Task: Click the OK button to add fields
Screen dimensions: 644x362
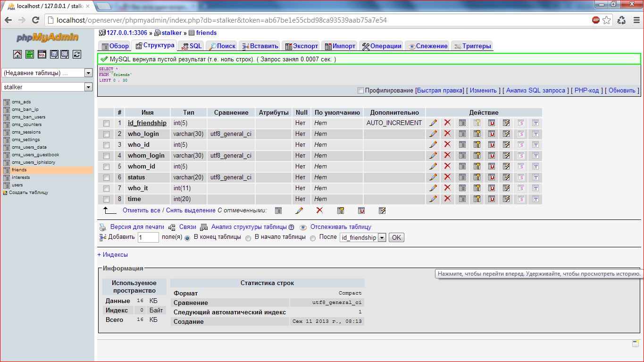Action: click(396, 237)
